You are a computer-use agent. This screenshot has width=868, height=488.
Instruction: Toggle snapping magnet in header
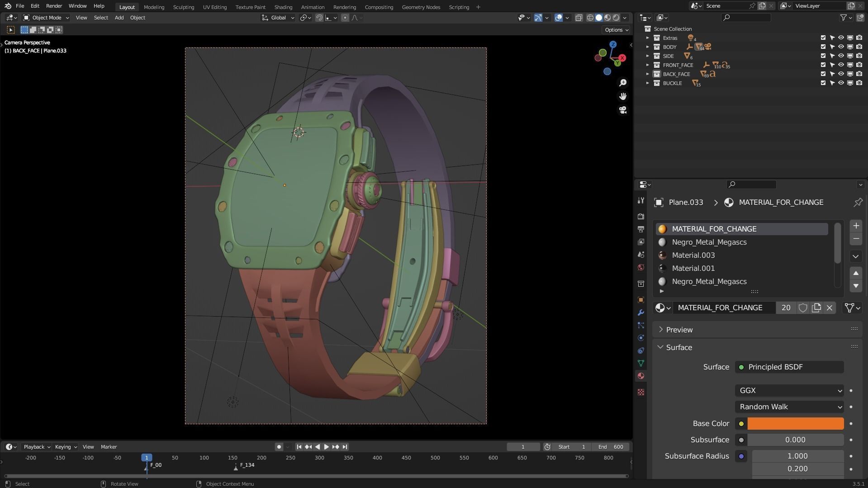point(319,18)
